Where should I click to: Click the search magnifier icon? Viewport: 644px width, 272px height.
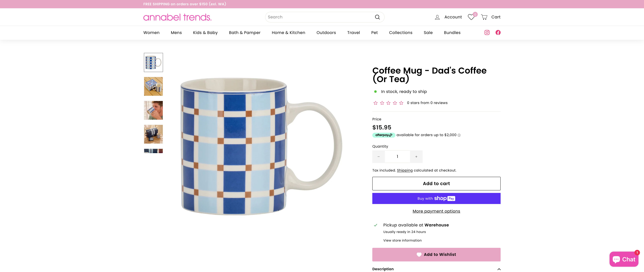[x=377, y=17]
